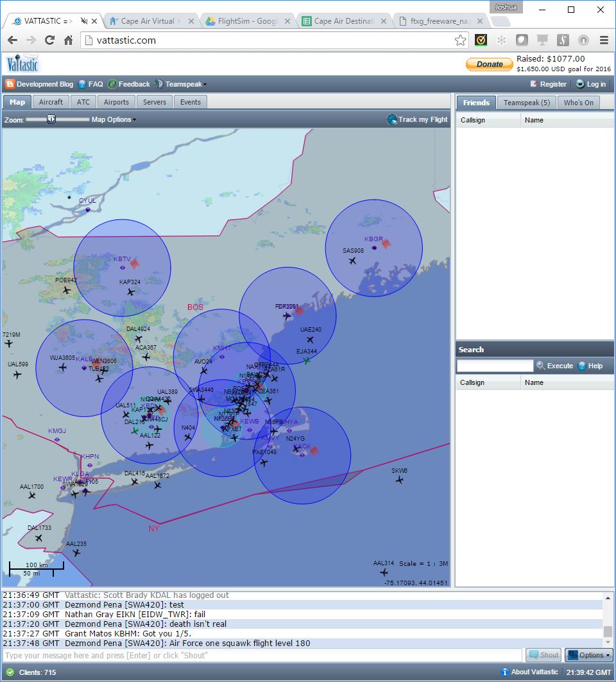Click the map Zoom slider handle

[x=51, y=119]
